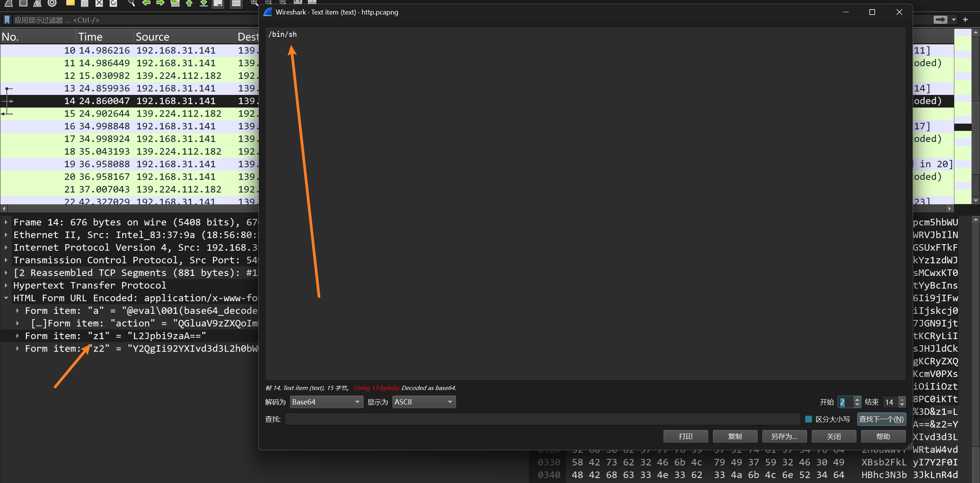
Task: Increase the 开始 start value stepper
Action: coord(857,399)
